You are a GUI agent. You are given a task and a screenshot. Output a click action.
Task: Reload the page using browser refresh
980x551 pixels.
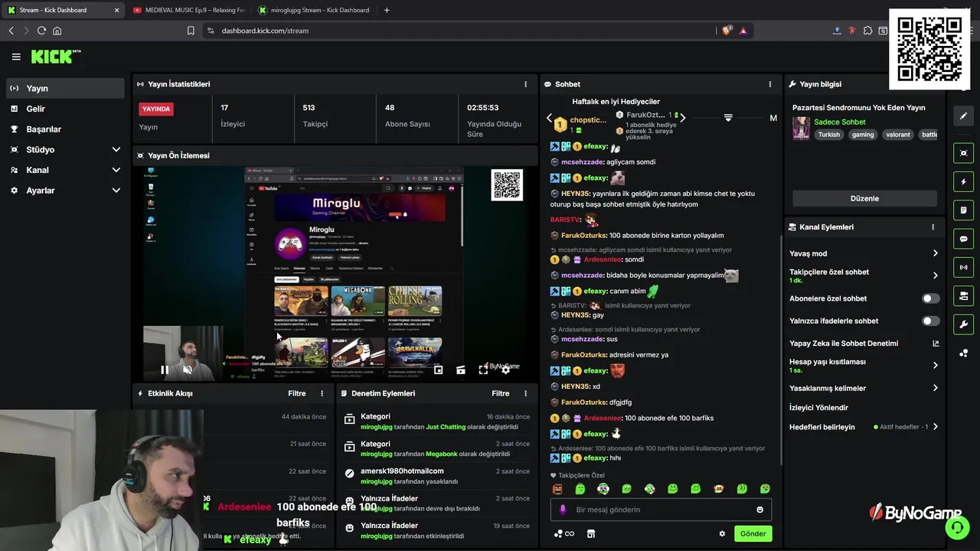[41, 31]
